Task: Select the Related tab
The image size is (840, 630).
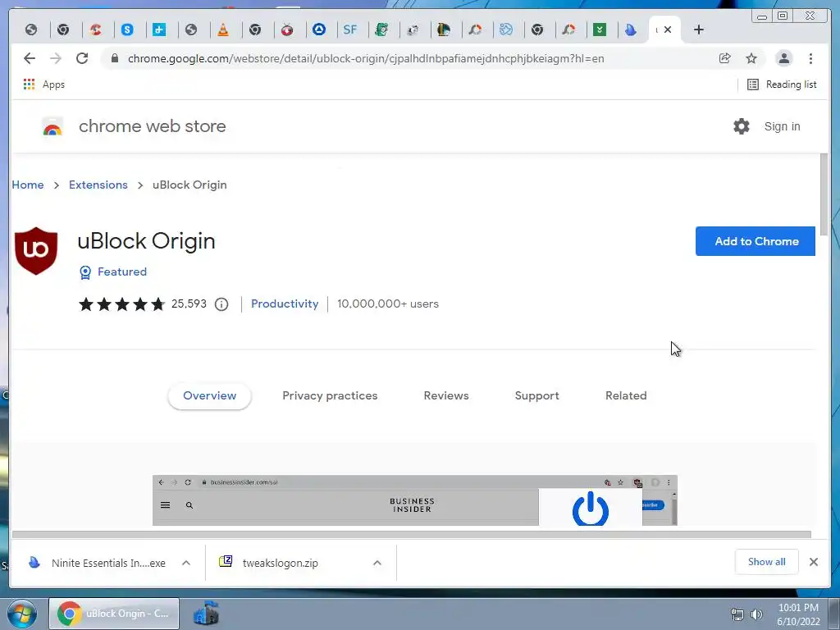Action: click(x=626, y=396)
